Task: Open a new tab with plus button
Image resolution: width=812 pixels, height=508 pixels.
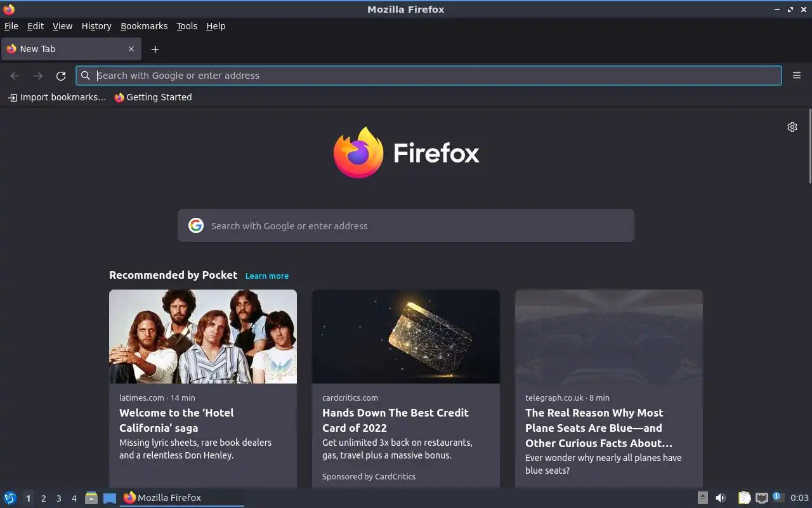Action: [155, 49]
